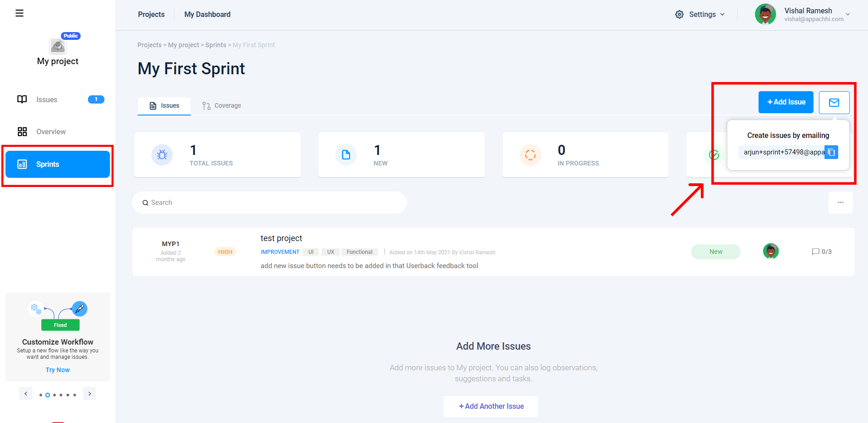Click the Sprints sidebar chart icon

(x=22, y=164)
